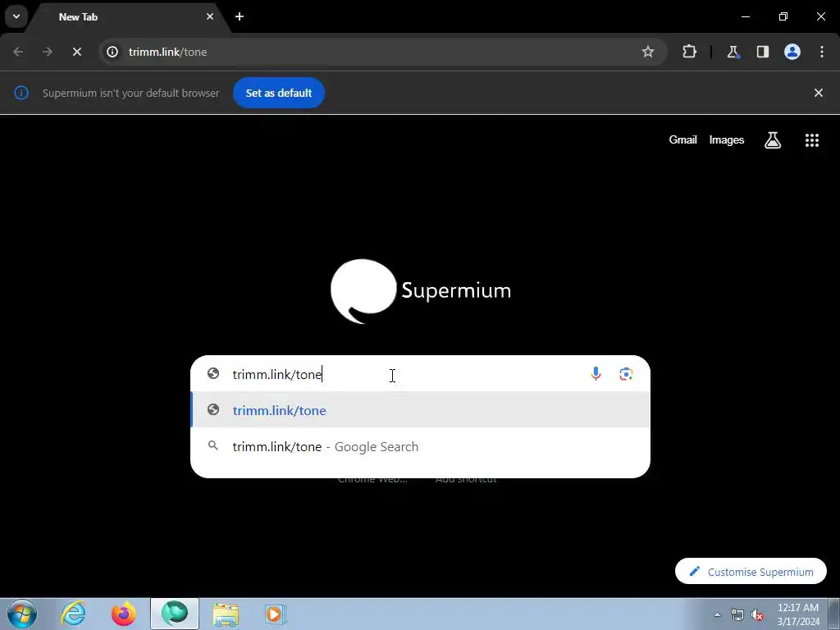Stop loading the page
Image resolution: width=840 pixels, height=630 pixels.
pyautogui.click(x=76, y=52)
